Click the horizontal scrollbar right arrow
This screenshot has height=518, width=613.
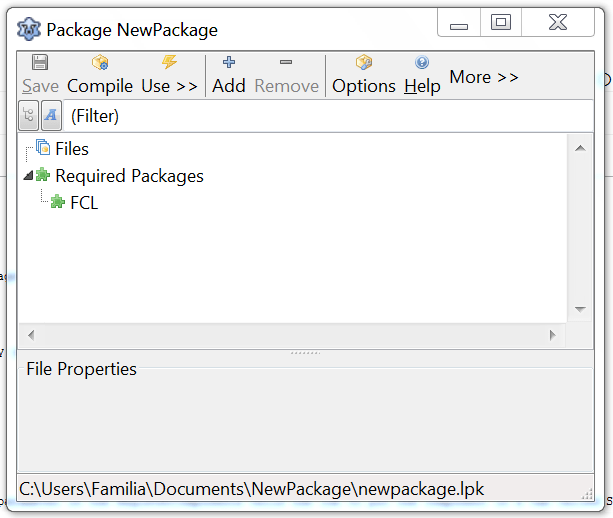tap(552, 335)
